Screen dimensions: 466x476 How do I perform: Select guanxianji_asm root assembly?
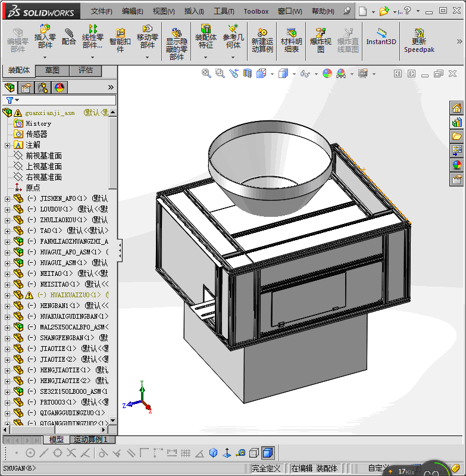click(x=50, y=113)
